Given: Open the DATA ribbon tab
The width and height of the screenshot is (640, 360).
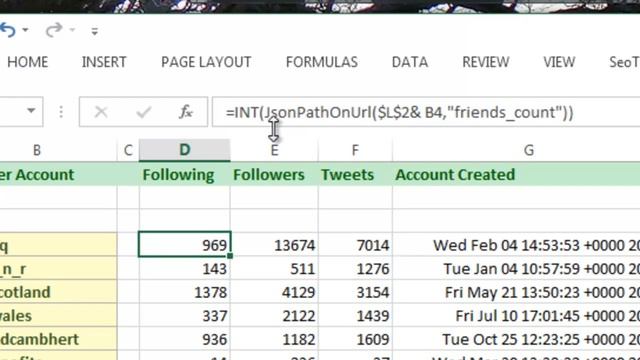Looking at the screenshot, I should [x=410, y=62].
